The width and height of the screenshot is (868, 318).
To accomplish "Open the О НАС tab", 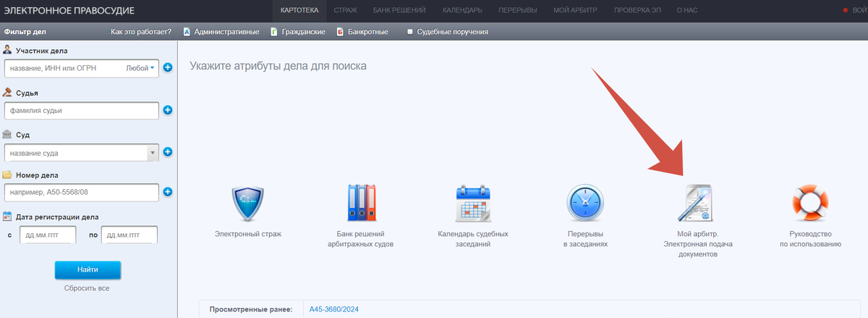I will 688,11.
